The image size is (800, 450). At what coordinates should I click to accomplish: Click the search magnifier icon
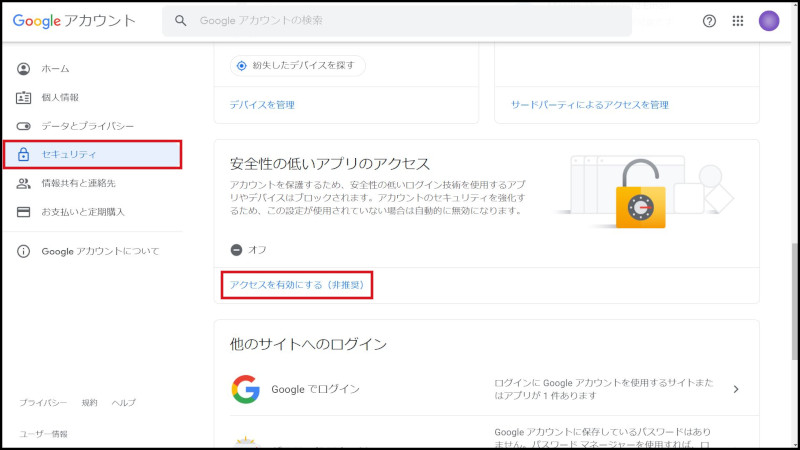click(181, 21)
